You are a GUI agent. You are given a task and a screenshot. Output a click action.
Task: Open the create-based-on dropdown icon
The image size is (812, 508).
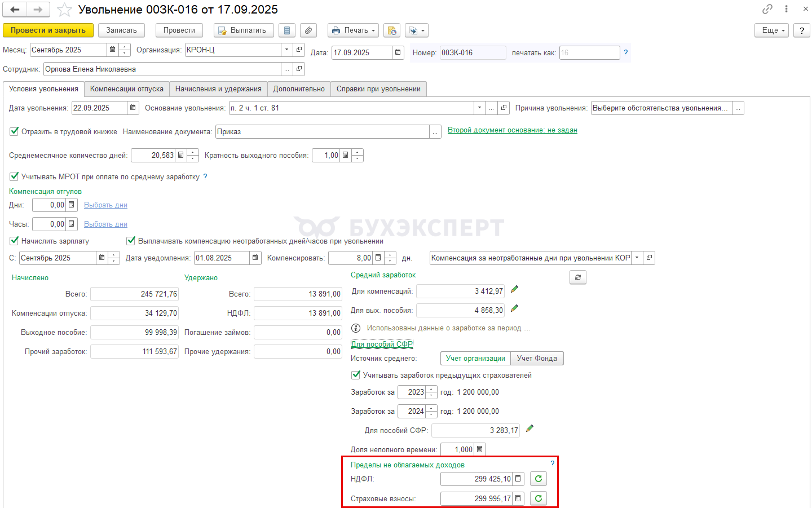tap(417, 30)
